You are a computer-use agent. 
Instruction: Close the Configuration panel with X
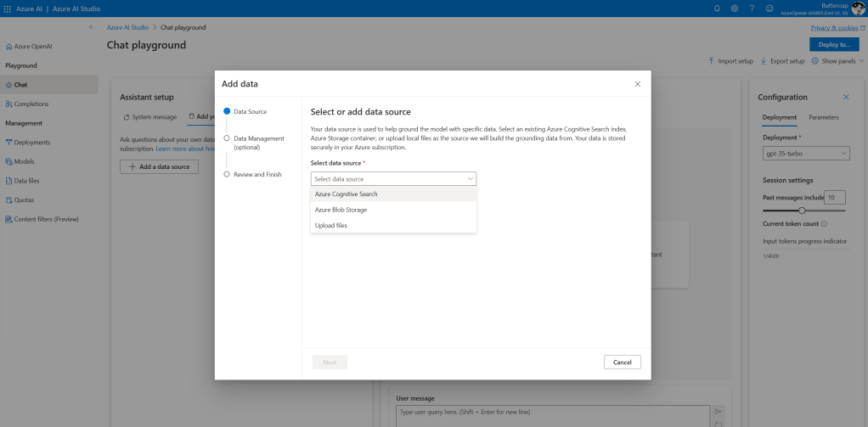coord(846,98)
